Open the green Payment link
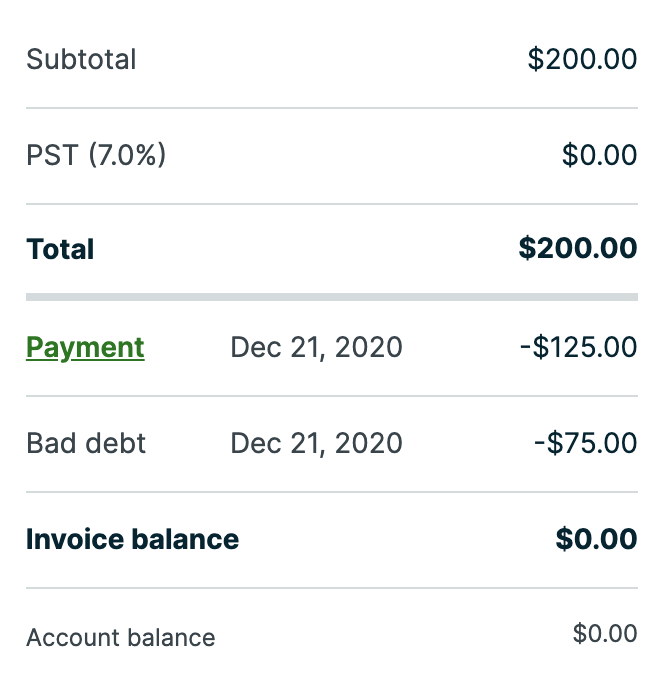 (x=85, y=347)
